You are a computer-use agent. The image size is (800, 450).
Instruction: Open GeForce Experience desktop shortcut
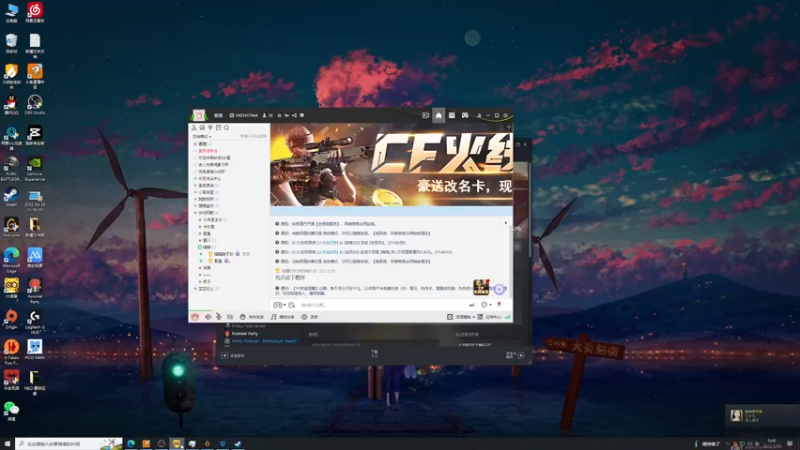(35, 168)
